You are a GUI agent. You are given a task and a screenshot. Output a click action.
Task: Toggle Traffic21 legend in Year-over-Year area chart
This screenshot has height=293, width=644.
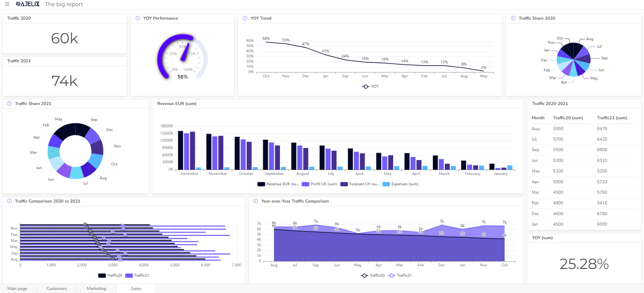coord(400,276)
